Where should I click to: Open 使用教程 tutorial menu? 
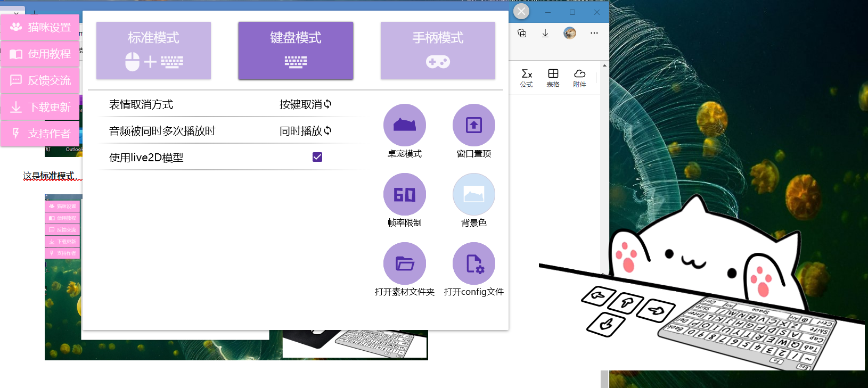click(x=40, y=54)
